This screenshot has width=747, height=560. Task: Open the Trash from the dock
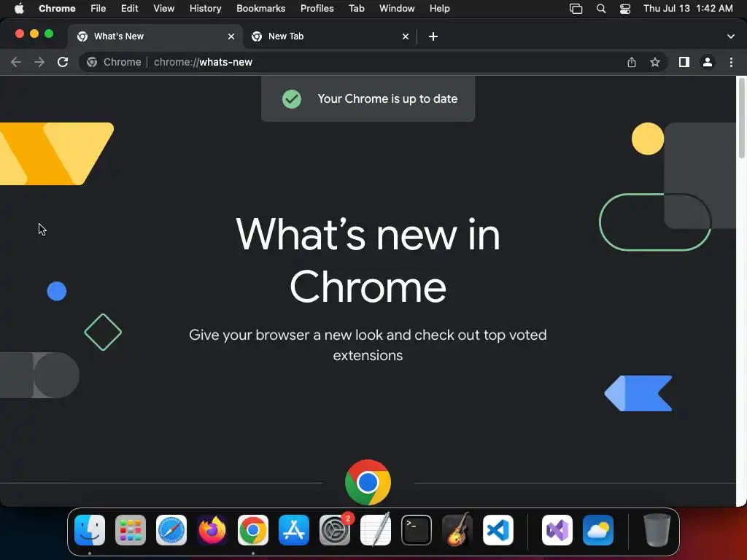657,530
